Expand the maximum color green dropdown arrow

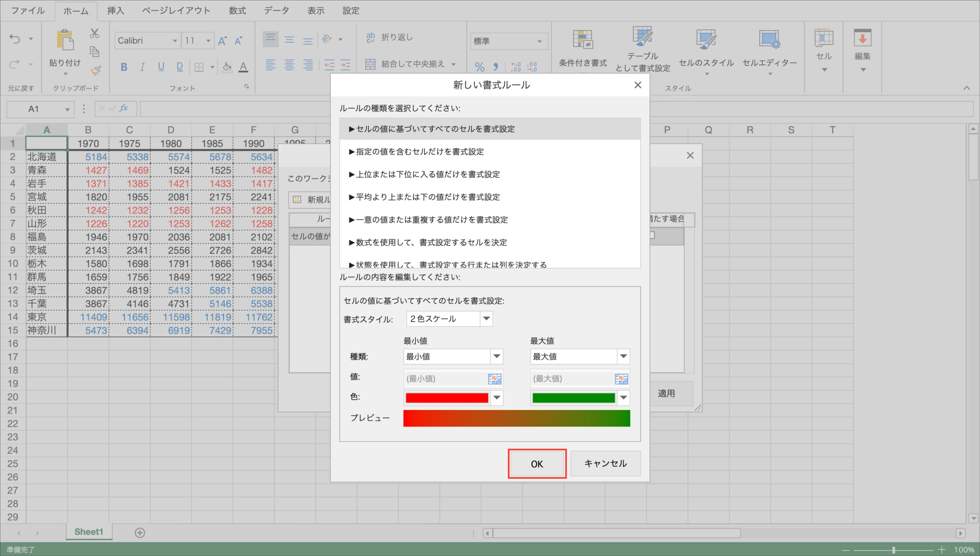point(623,397)
